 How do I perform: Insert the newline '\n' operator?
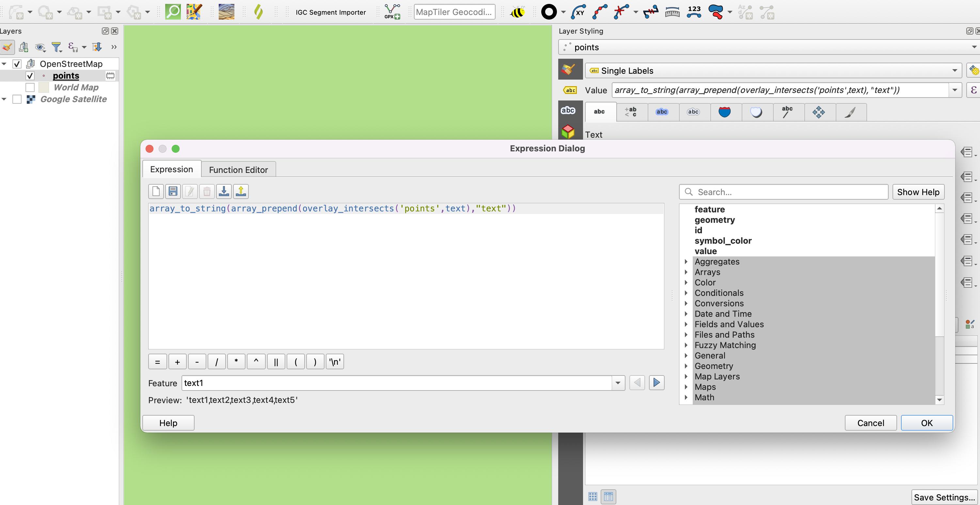(335, 362)
